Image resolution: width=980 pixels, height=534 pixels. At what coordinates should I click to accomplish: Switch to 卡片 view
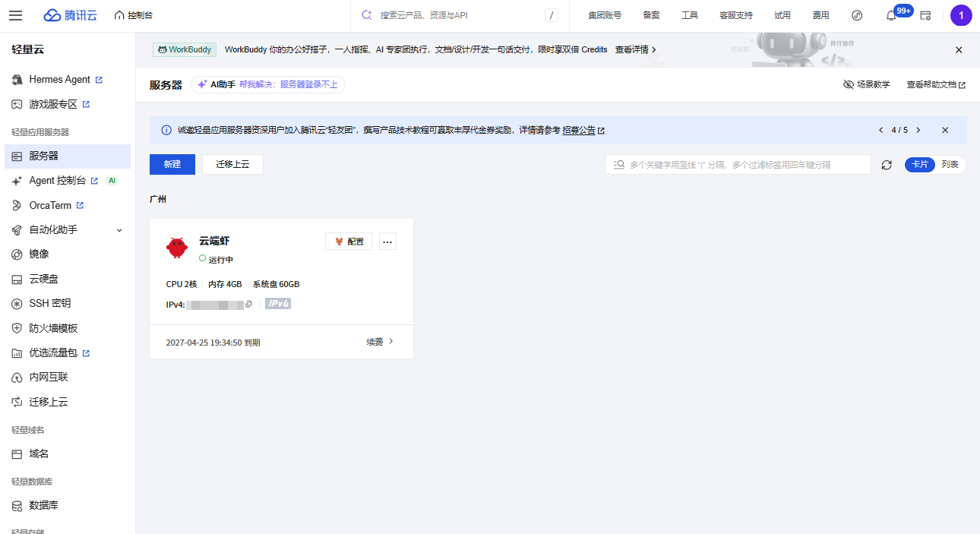[x=920, y=165]
